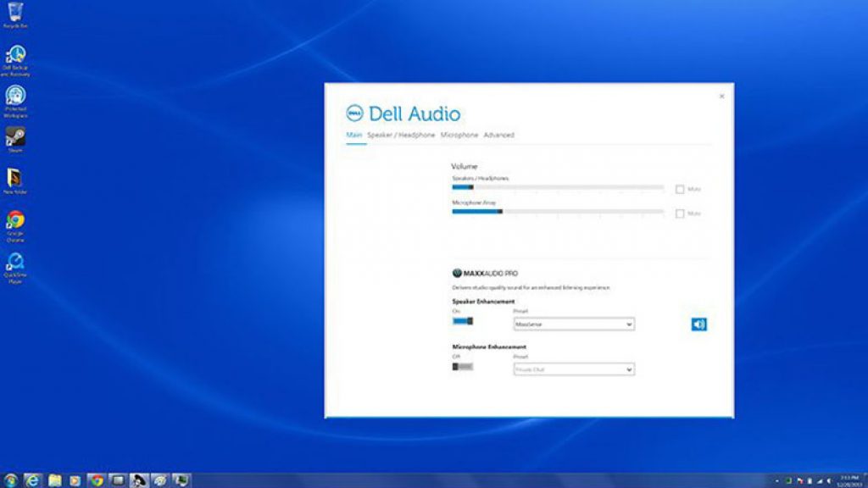868x488 pixels.
Task: Click the Volume section heading
Action: [464, 166]
